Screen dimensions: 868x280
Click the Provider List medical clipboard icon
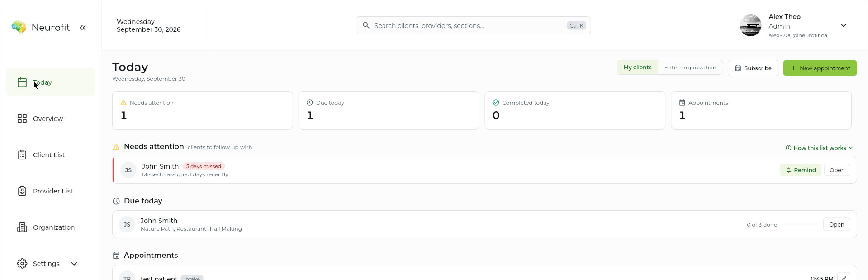22,191
